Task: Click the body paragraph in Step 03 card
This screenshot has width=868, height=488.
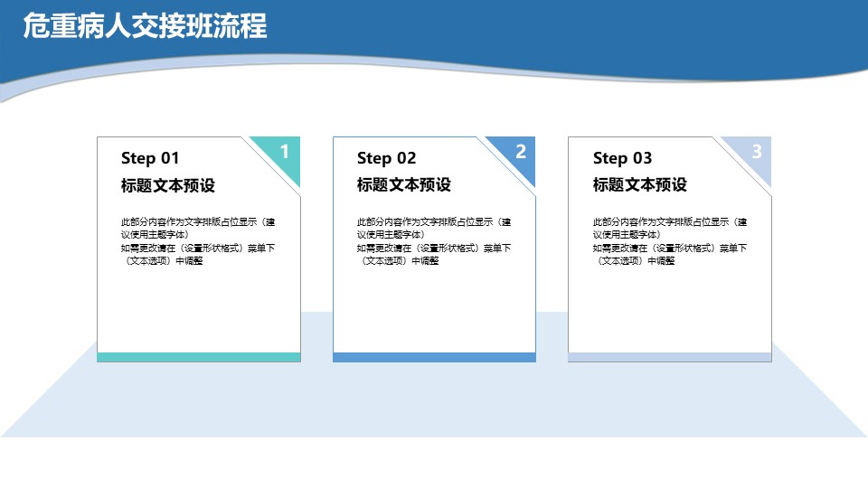Action: pos(670,241)
